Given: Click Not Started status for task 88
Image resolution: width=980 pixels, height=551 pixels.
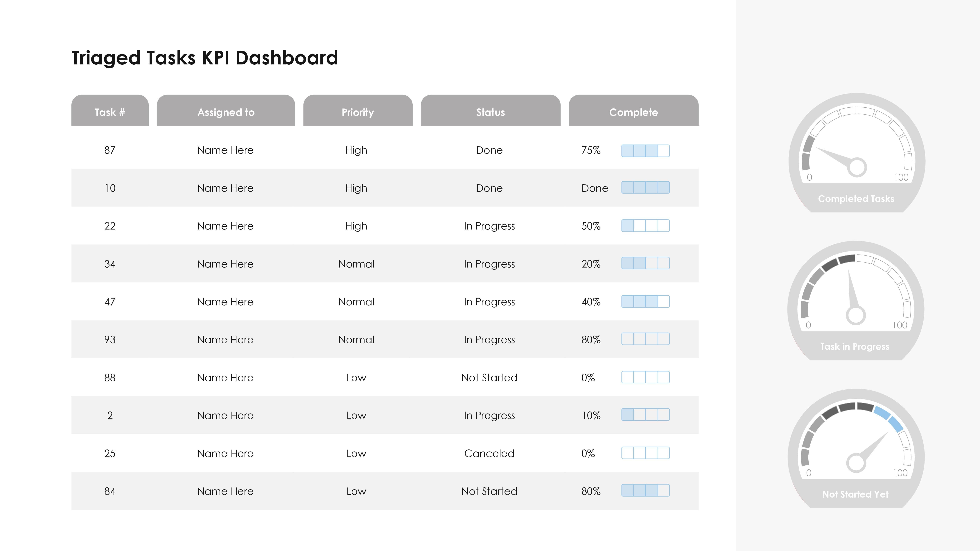Looking at the screenshot, I should click(x=489, y=378).
